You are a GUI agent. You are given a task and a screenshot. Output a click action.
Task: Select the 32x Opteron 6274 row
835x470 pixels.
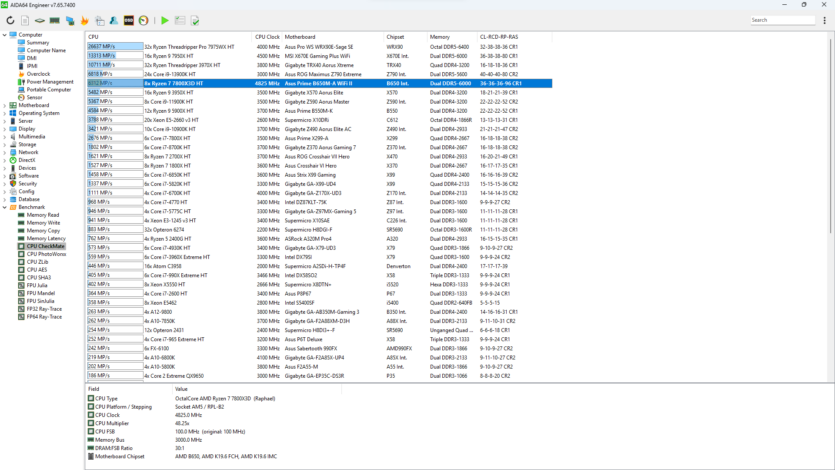tap(319, 229)
